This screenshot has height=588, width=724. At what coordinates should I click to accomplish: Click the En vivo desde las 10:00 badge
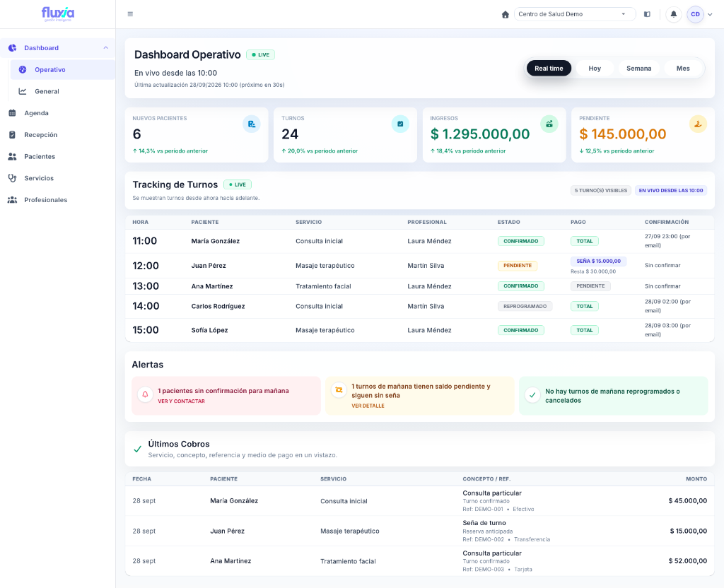tap(671, 190)
